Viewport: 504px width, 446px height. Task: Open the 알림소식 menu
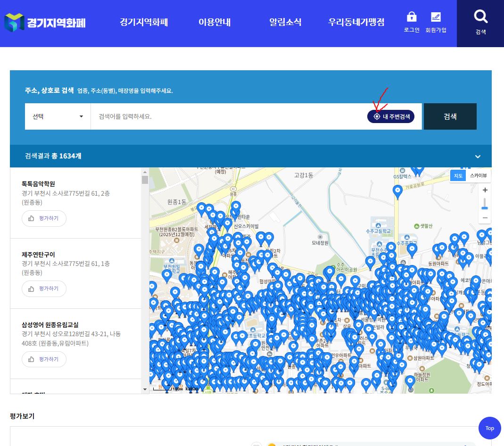click(285, 22)
